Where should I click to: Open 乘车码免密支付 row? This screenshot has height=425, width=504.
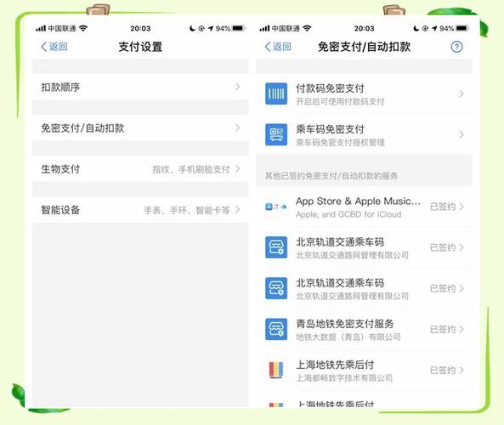click(x=364, y=134)
